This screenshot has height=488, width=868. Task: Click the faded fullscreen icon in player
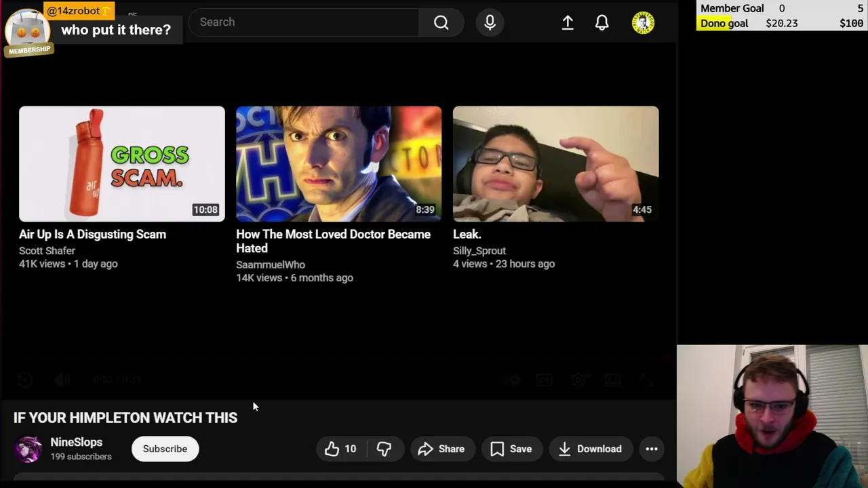point(647,380)
